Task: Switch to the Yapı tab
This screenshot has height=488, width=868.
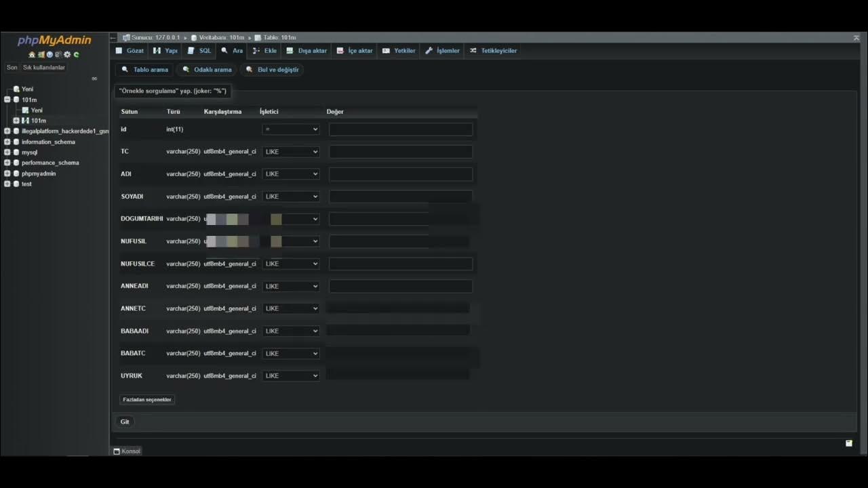Action: tap(165, 51)
